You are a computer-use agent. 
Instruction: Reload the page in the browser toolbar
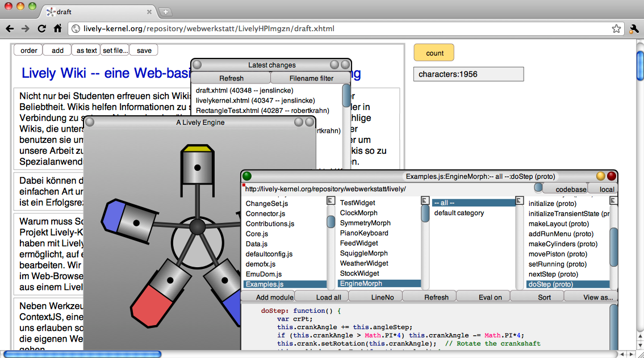point(41,28)
